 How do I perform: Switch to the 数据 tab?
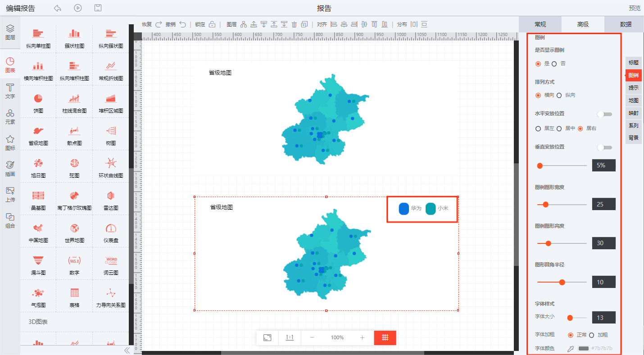[x=625, y=24]
